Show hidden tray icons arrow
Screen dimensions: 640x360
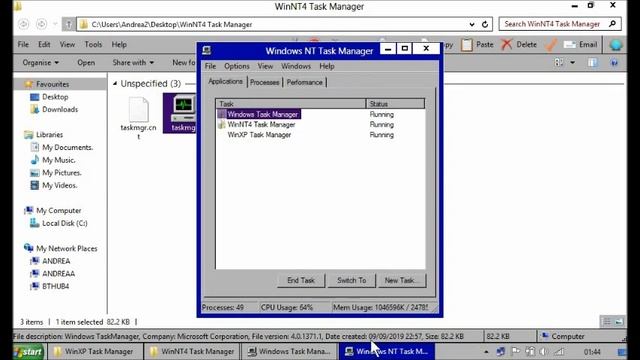tap(486, 351)
